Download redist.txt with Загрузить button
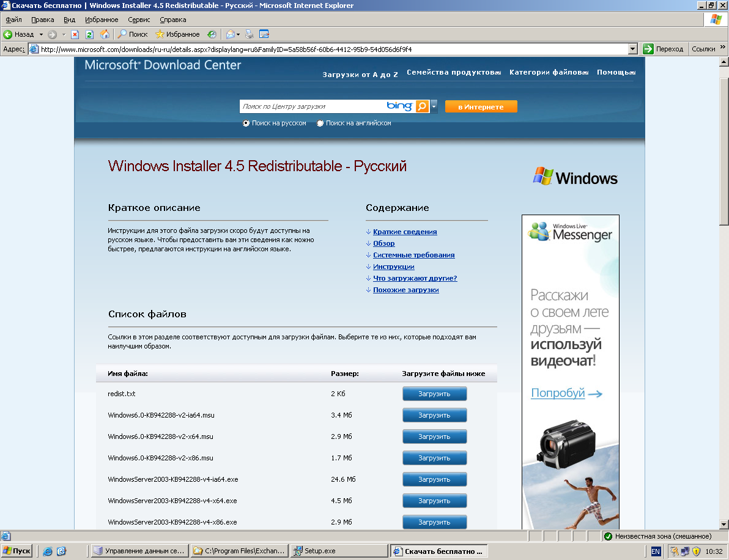Image resolution: width=729 pixels, height=560 pixels. (x=434, y=394)
